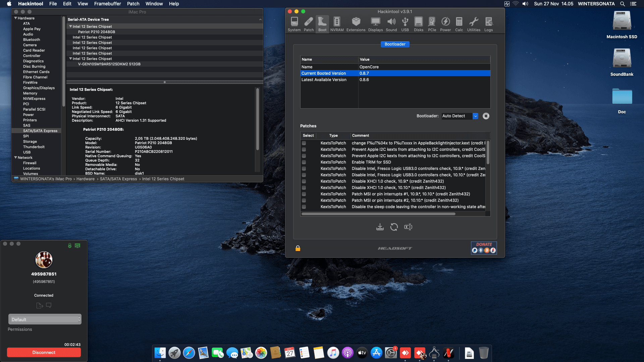Viewport: 644px width, 362px height.
Task: Open the Default permissions dropdown
Action: [45, 319]
